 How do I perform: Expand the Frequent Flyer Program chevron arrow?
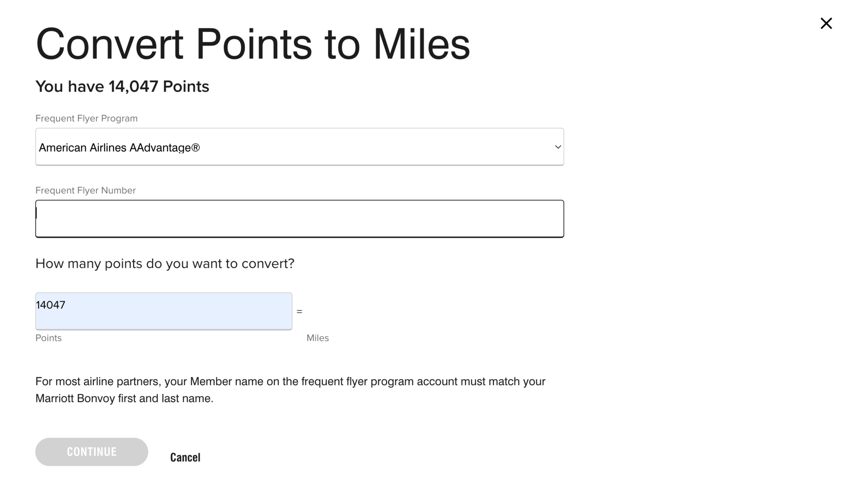(x=558, y=147)
